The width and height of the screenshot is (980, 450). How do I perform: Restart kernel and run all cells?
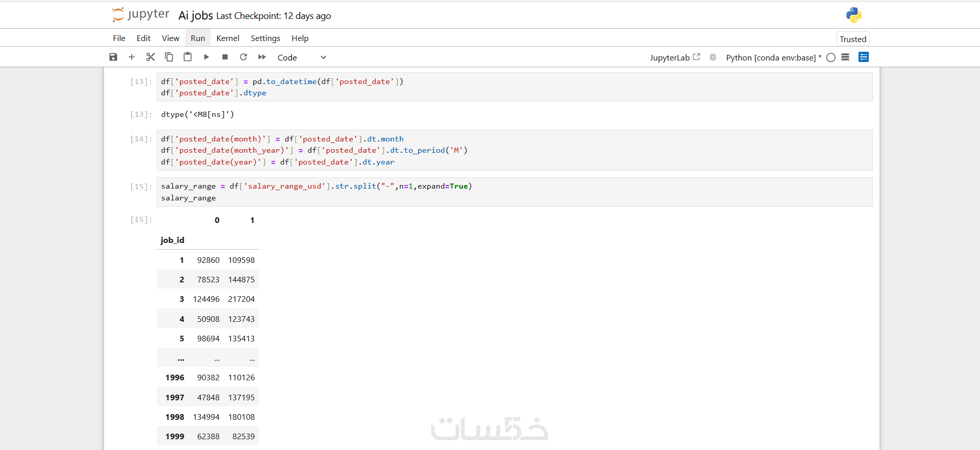(x=262, y=57)
